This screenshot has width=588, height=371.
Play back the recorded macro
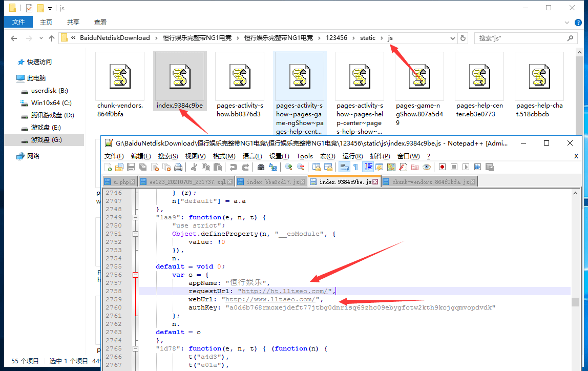[x=466, y=167]
